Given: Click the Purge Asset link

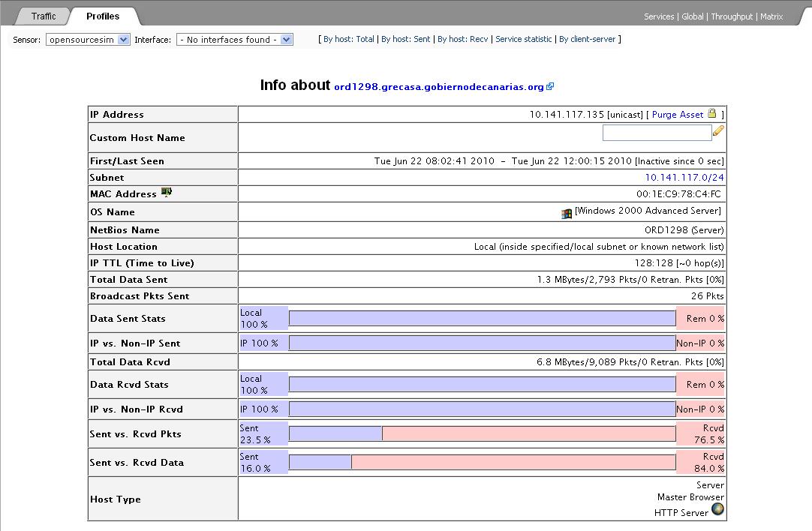Looking at the screenshot, I should (678, 115).
